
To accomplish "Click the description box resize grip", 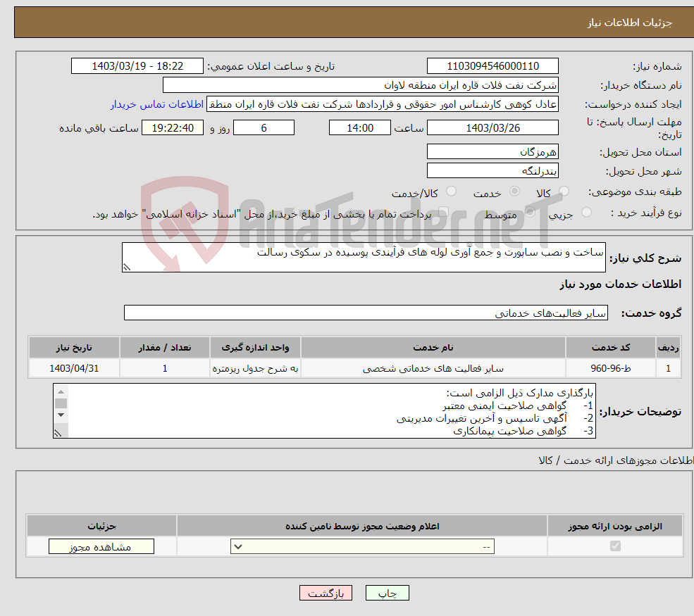I will pos(127,267).
